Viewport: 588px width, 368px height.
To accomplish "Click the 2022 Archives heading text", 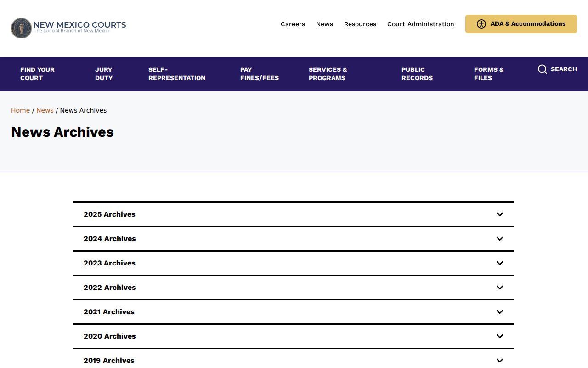I will click(110, 287).
